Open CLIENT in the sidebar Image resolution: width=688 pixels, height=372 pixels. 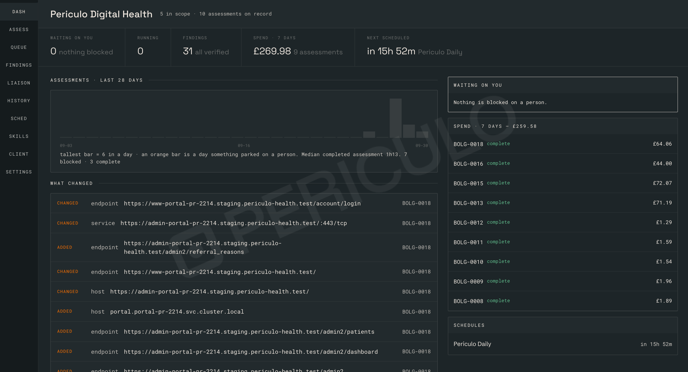point(19,154)
